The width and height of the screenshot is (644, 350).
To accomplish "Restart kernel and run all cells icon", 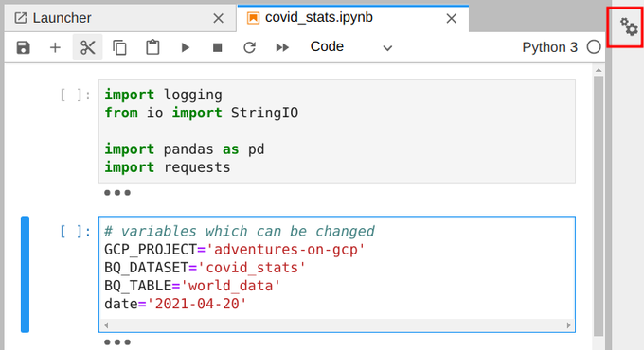I will [282, 47].
